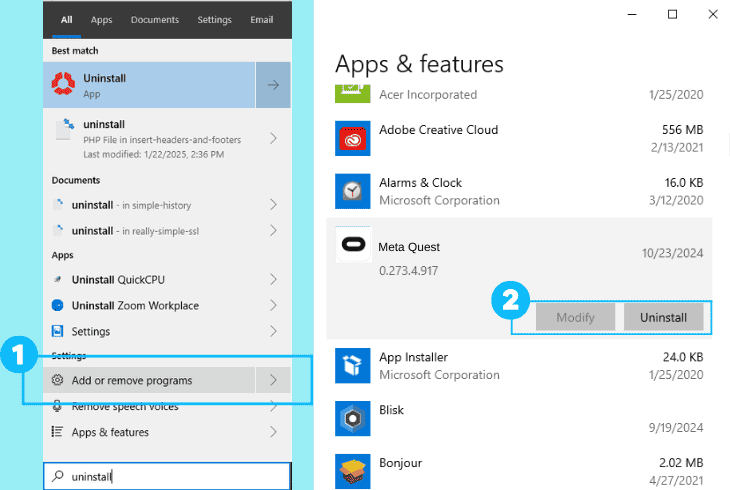The width and height of the screenshot is (730, 490).
Task: Click the Meta Quest icon
Action: [353, 245]
